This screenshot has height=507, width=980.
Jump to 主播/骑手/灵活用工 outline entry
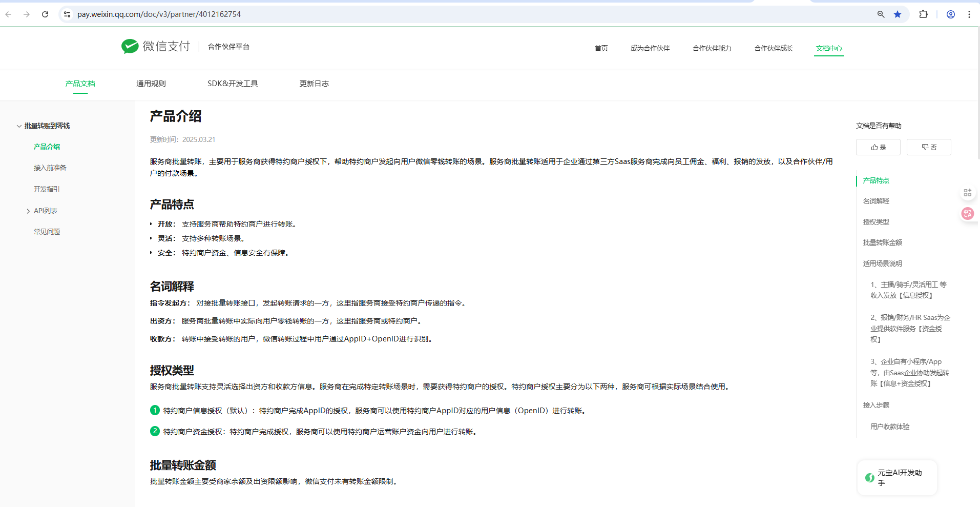909,290
